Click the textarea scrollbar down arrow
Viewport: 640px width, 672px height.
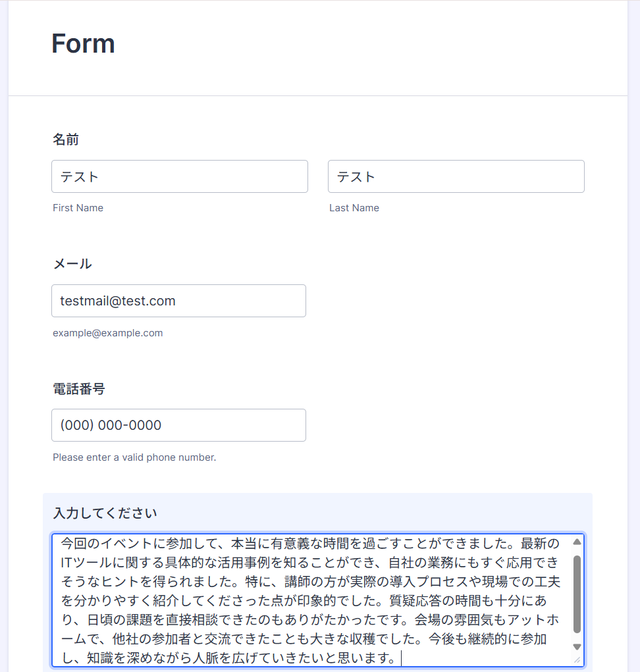point(577,647)
